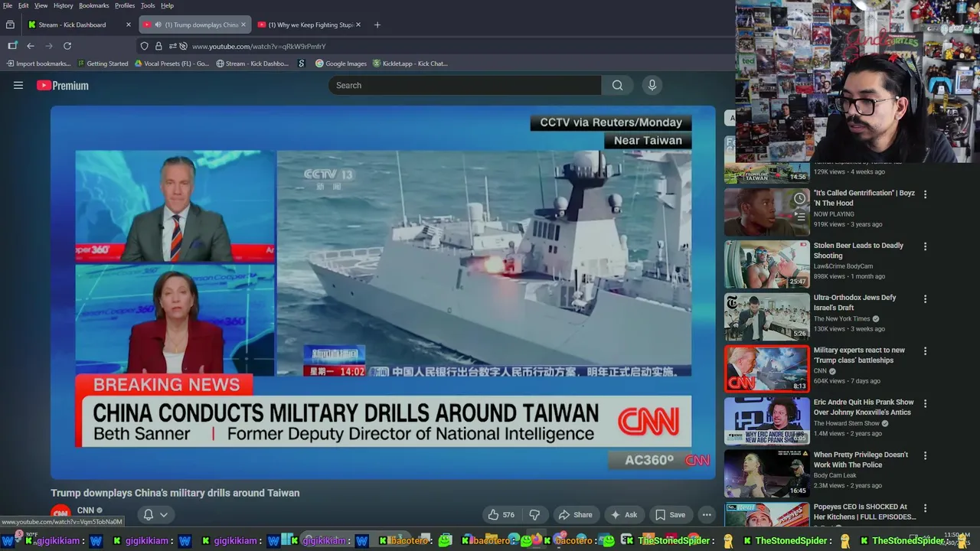Focus the YouTube Search field
The width and height of the screenshot is (980, 551).
click(465, 85)
